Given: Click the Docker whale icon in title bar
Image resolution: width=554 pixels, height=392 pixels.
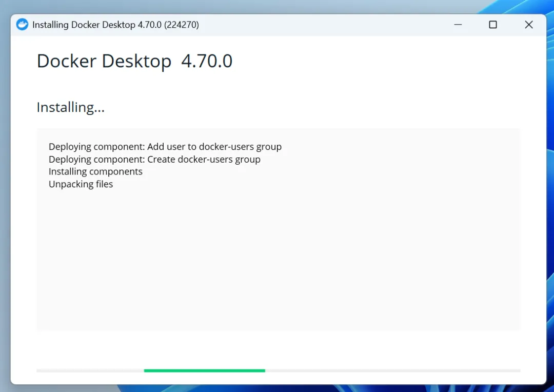Looking at the screenshot, I should coord(22,25).
